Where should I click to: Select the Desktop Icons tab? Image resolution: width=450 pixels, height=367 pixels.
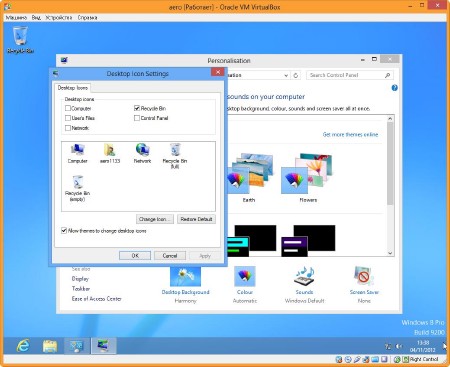(x=73, y=88)
